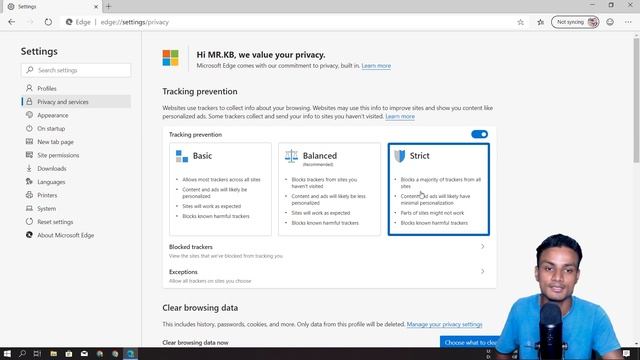Reload the settings page
The width and height of the screenshot is (640, 360).
point(48,22)
